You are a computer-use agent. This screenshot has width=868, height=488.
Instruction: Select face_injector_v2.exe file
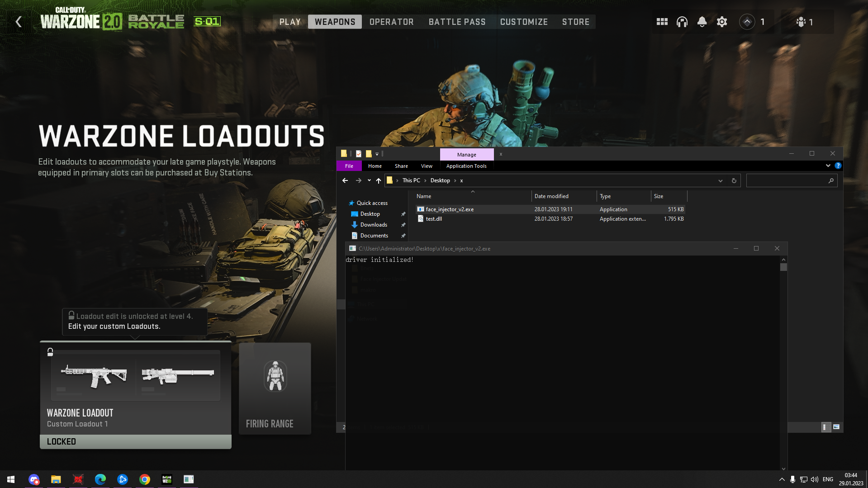pos(550,209)
